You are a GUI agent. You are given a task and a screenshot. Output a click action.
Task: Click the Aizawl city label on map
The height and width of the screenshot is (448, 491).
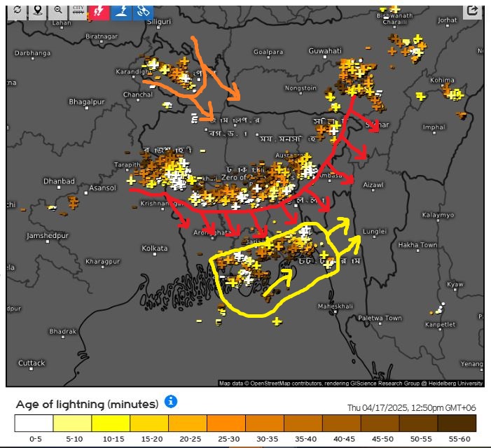click(373, 185)
